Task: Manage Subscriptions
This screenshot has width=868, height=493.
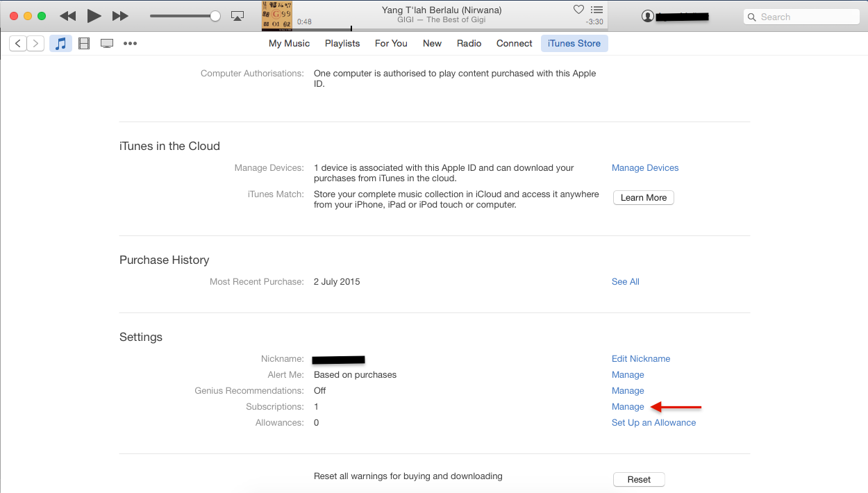Action: (x=628, y=407)
